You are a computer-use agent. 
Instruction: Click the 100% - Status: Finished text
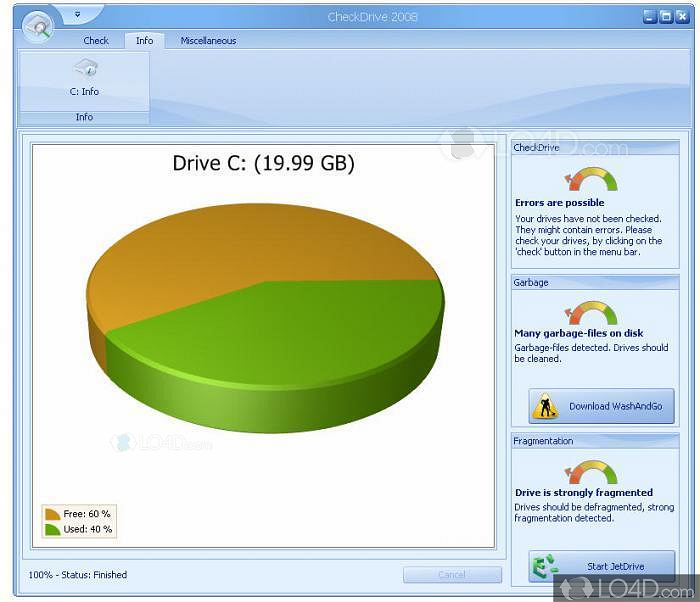pyautogui.click(x=78, y=575)
